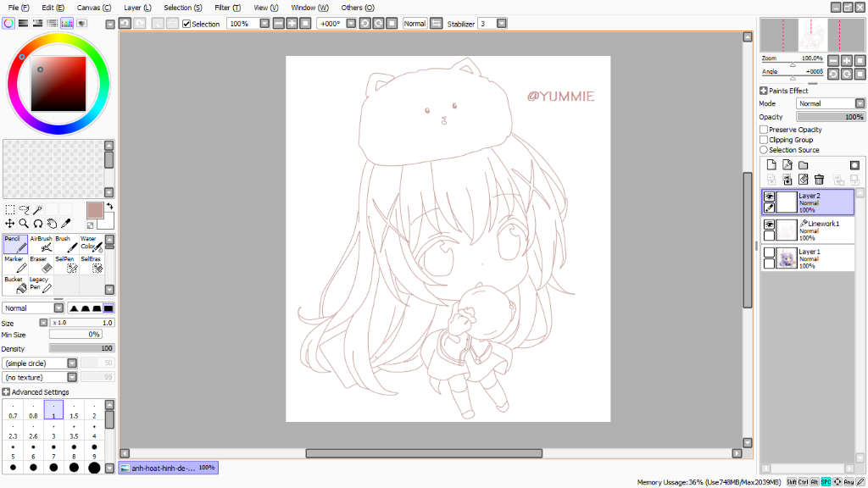
Task: Open the Layer menu
Action: [x=137, y=8]
